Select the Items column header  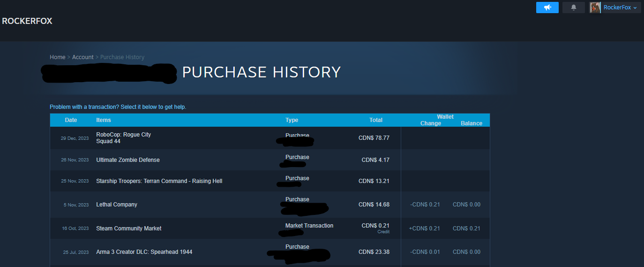104,120
